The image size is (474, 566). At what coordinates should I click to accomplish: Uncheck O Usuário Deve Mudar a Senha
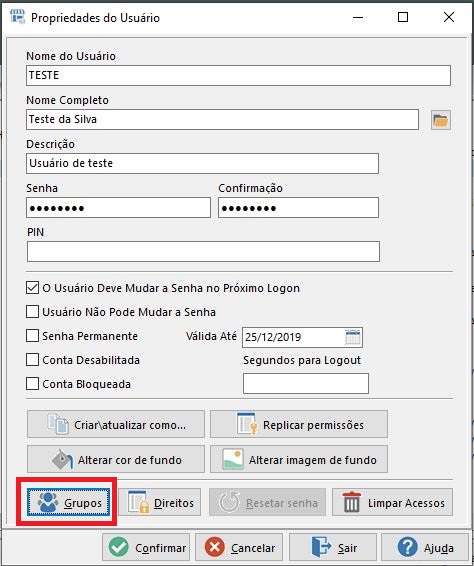click(x=32, y=288)
